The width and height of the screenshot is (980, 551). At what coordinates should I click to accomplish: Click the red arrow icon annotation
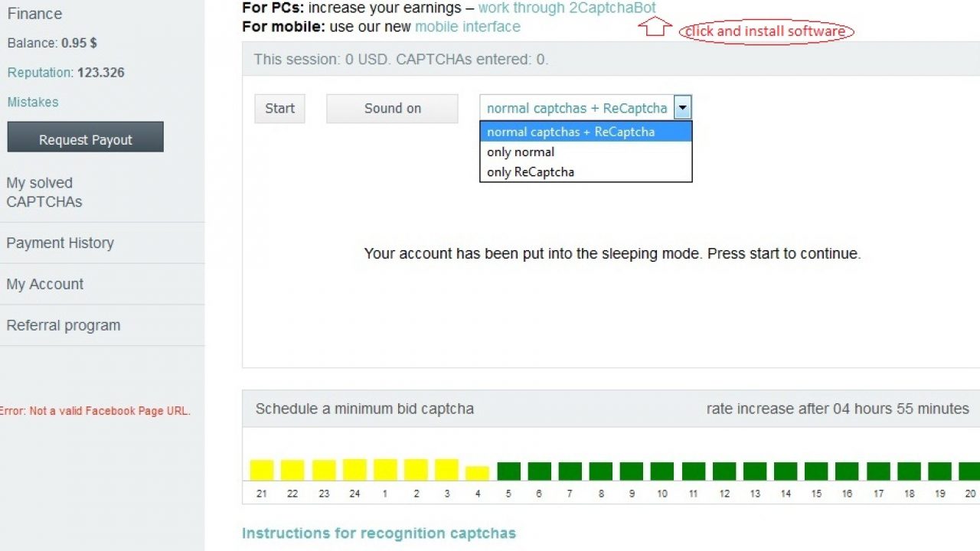(x=654, y=28)
